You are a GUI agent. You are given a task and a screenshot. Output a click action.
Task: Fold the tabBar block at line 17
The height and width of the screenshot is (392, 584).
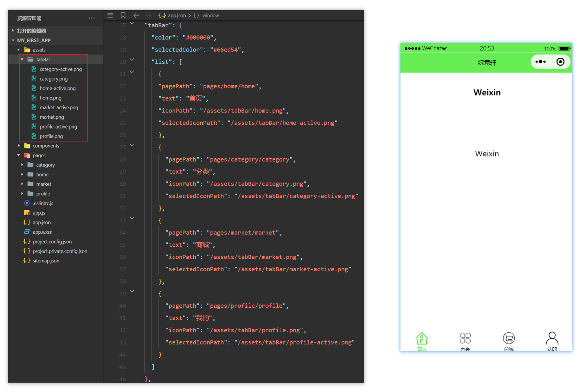pos(132,23)
